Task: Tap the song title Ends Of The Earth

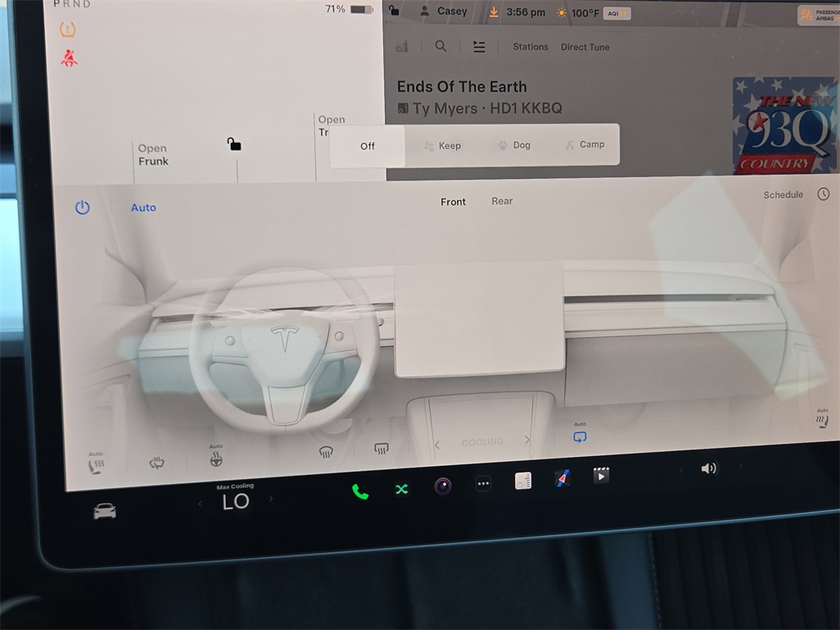Action: click(x=462, y=87)
